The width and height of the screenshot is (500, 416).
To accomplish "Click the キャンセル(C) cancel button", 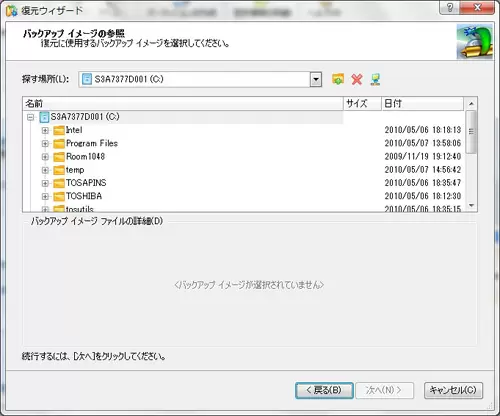I will point(453,390).
